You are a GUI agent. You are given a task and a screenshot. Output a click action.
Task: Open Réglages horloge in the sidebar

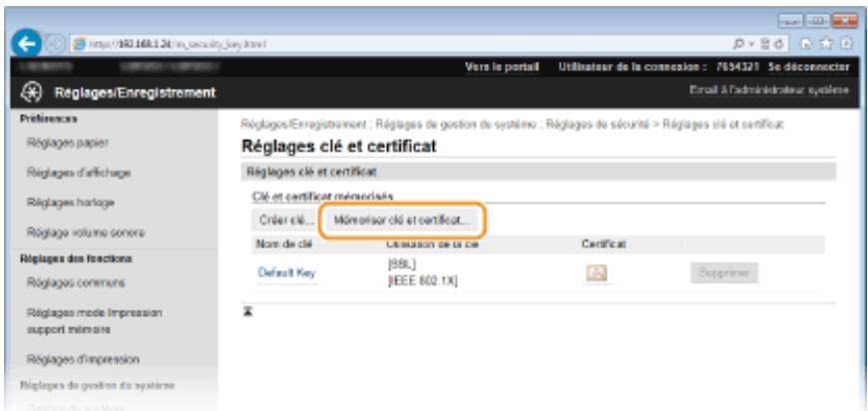[70, 203]
